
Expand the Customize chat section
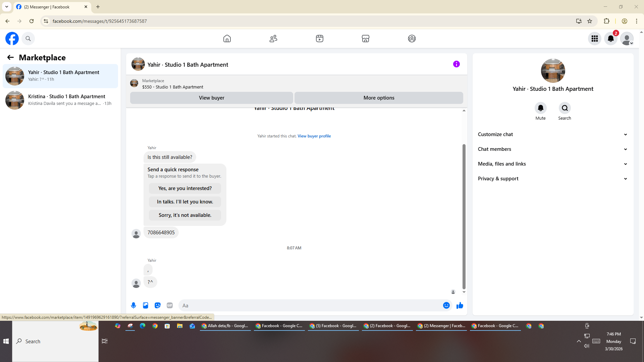point(552,134)
